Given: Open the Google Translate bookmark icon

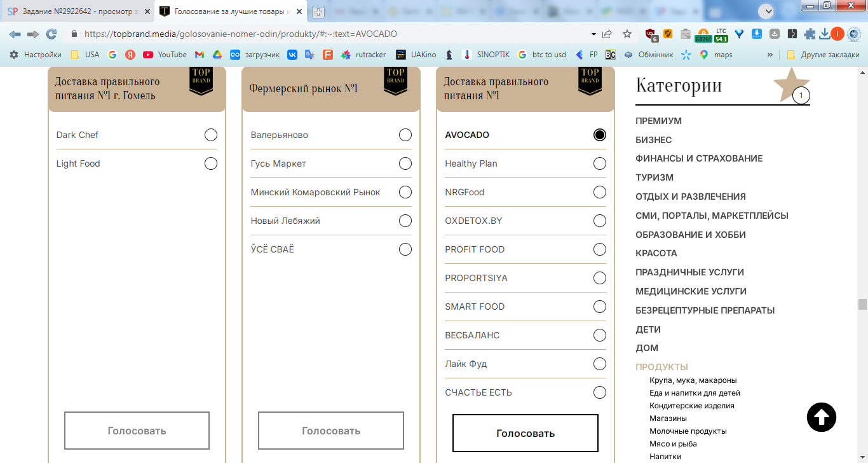Looking at the screenshot, I should 310,55.
